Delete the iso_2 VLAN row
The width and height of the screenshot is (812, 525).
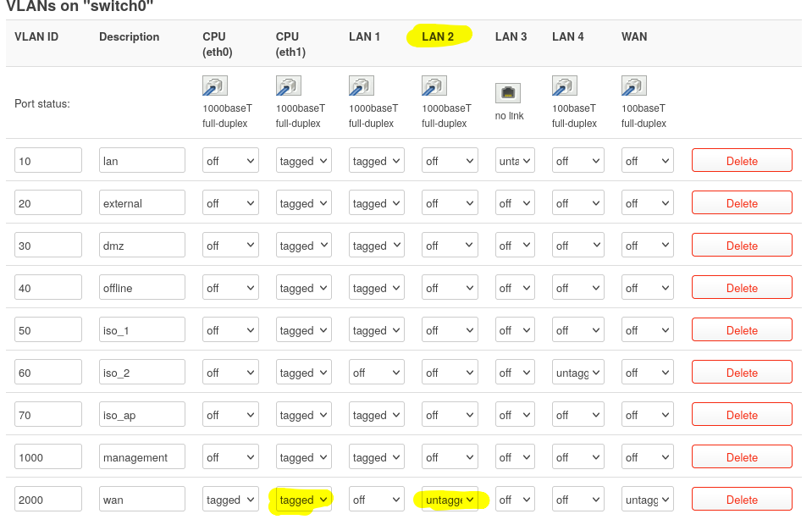(x=742, y=373)
